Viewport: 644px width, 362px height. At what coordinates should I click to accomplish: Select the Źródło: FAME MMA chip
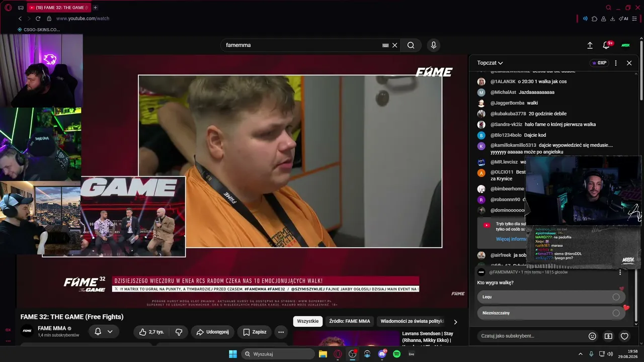point(349,321)
